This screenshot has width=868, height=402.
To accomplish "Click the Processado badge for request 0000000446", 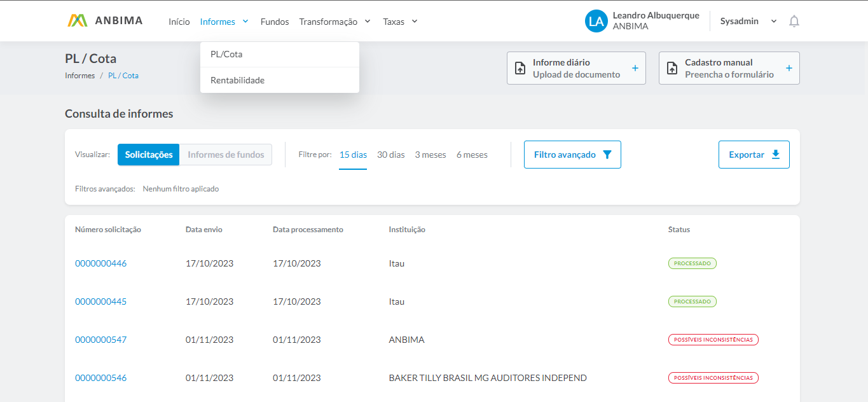I will (x=692, y=263).
